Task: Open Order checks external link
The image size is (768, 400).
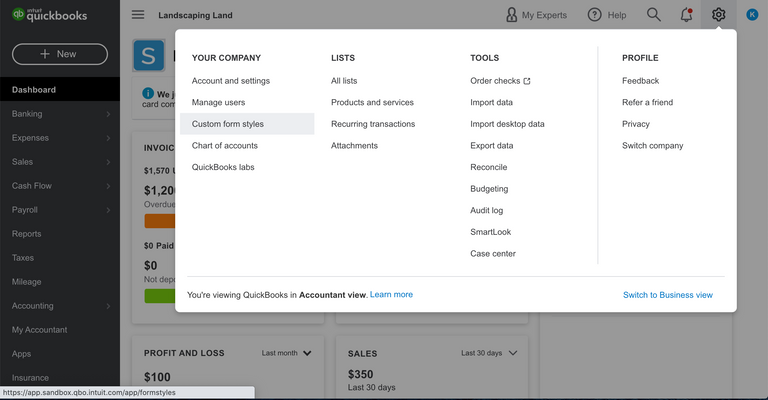Action: 500,81
